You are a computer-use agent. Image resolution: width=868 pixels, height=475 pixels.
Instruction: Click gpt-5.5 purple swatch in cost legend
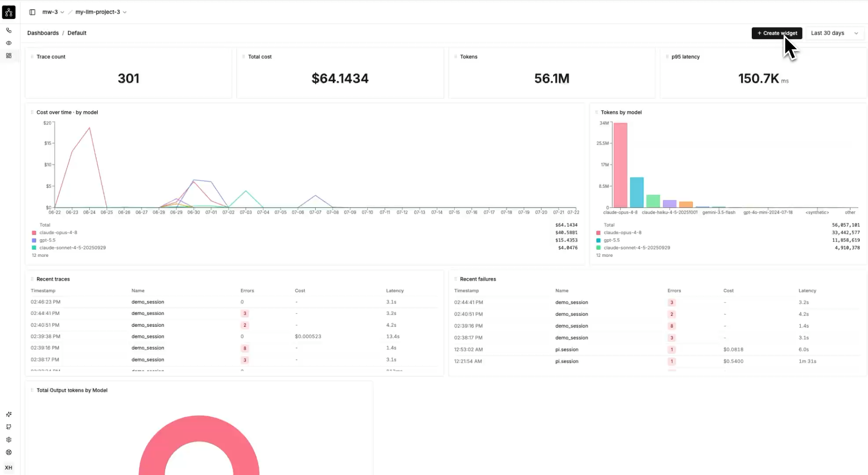pos(34,241)
